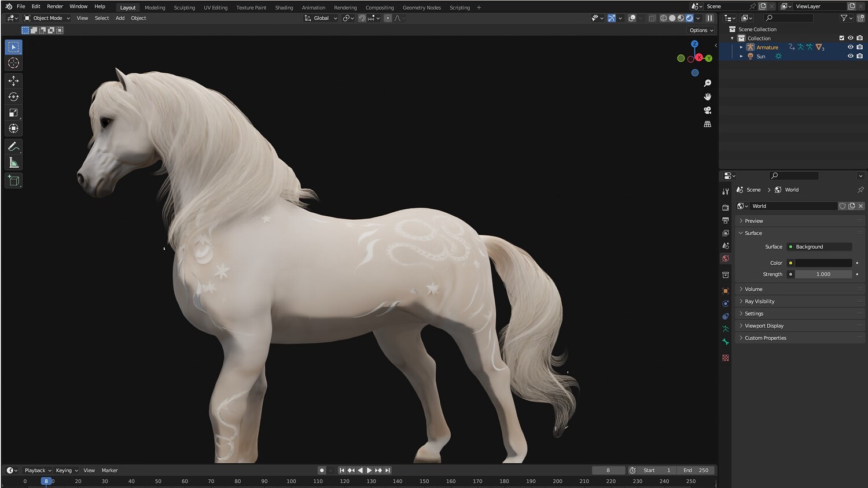Activate the combined Transform tool

14,128
